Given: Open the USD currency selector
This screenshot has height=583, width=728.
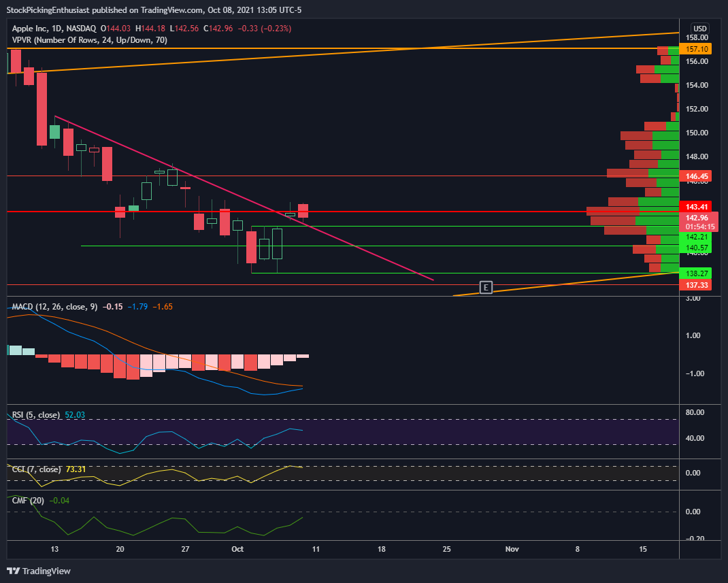Looking at the screenshot, I should pos(699,29).
